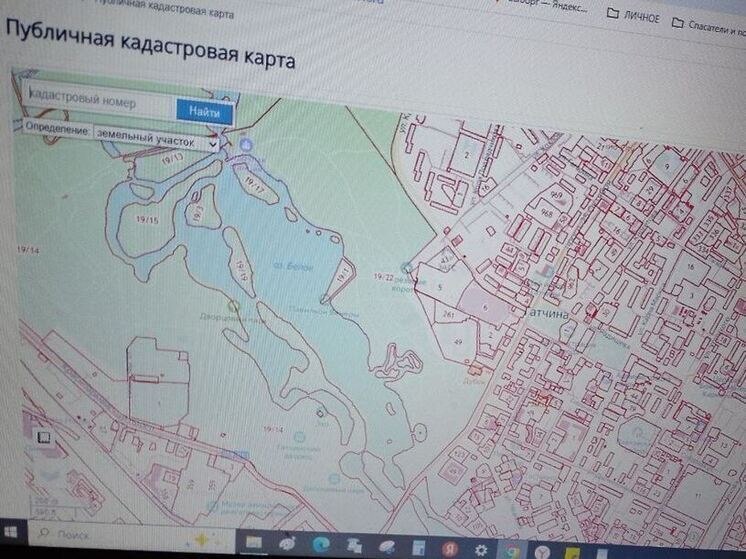
Task: Open Settings gear in the taskbar
Action: coord(481,550)
